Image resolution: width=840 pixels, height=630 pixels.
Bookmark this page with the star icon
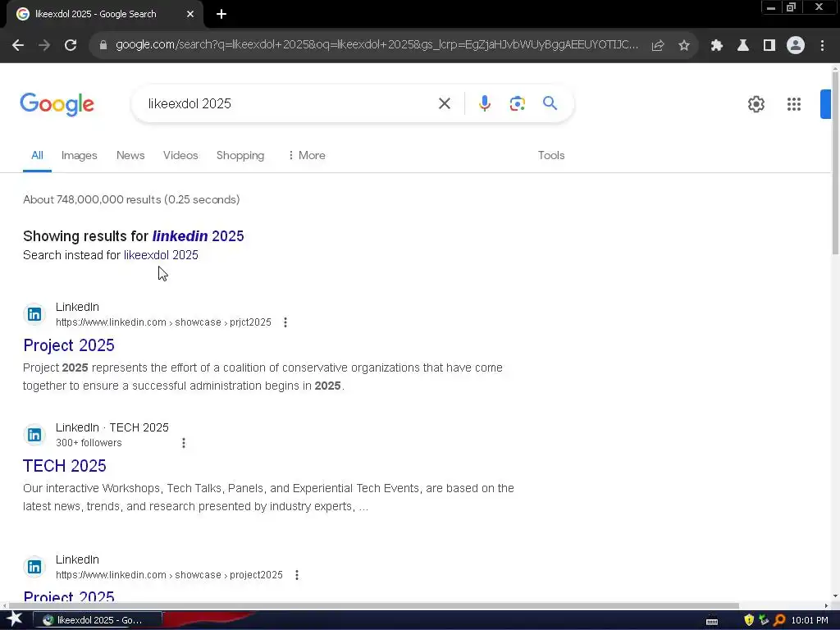pos(684,46)
